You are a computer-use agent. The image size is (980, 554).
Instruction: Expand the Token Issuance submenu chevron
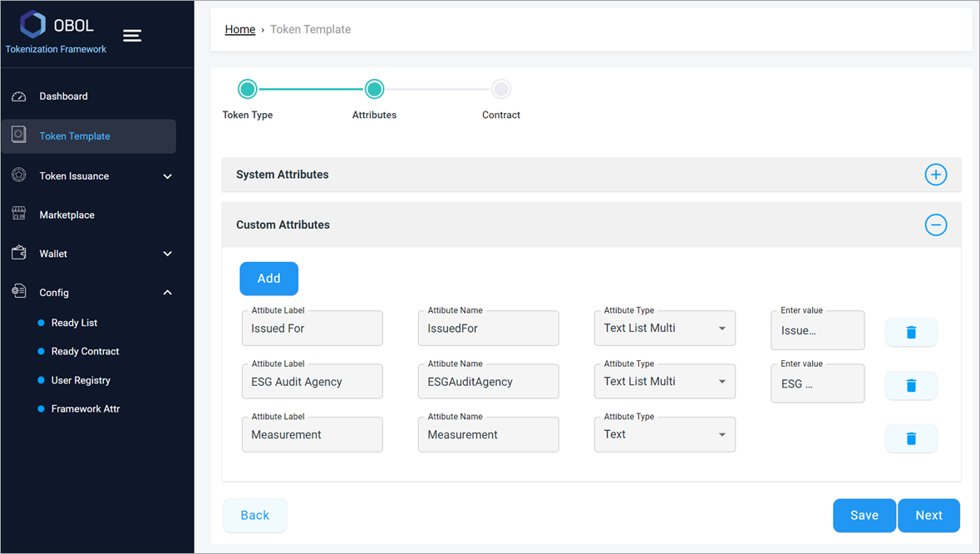coord(168,176)
